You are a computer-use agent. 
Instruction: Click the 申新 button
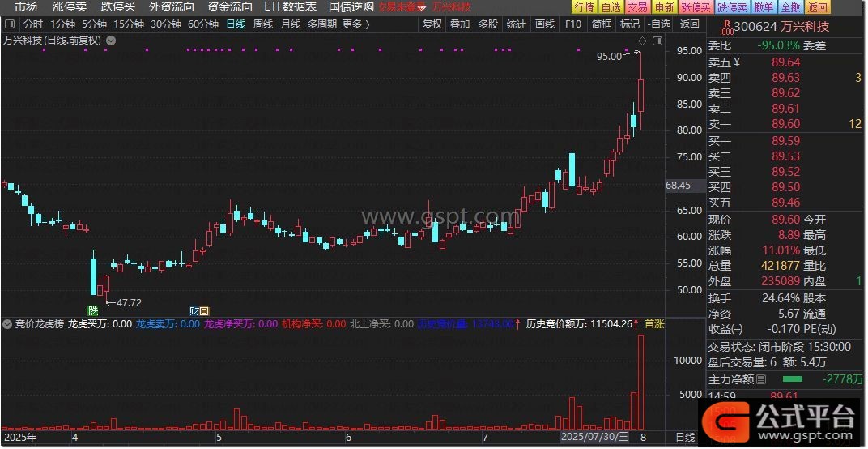tap(664, 7)
